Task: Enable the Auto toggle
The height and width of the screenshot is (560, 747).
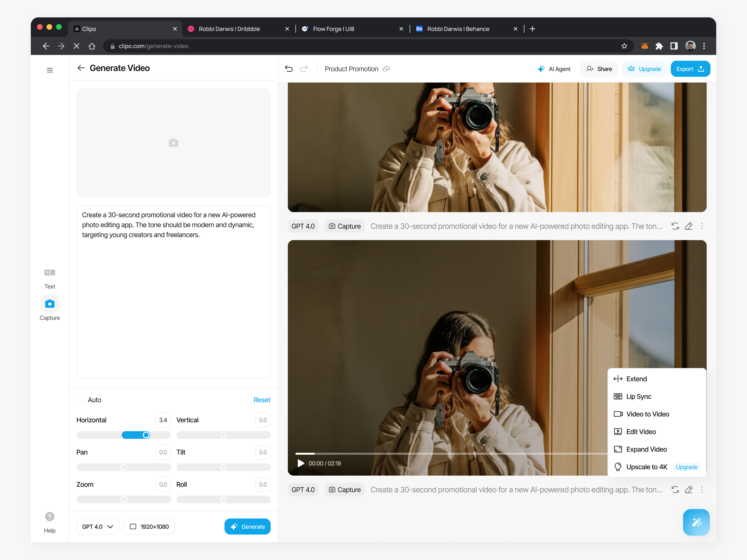Action: coord(80,400)
